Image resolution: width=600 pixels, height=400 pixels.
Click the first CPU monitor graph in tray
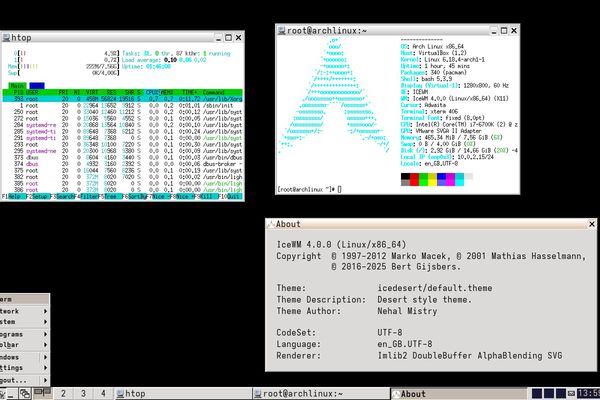[x=537, y=393]
